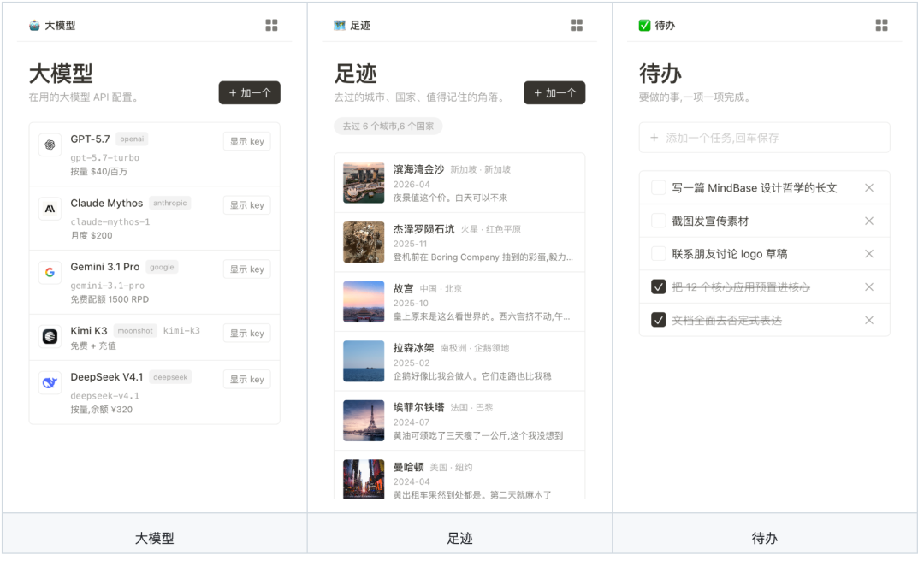924x561 pixels.
Task: Click the anthropic provider tag
Action: [169, 204]
